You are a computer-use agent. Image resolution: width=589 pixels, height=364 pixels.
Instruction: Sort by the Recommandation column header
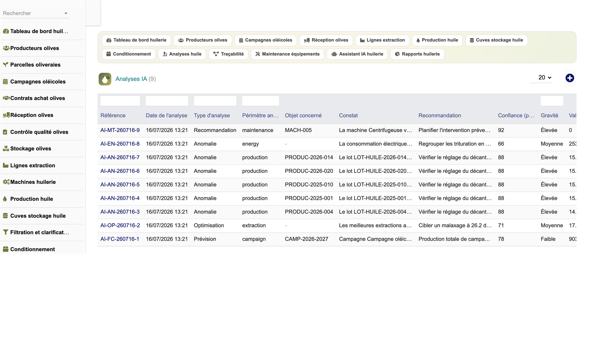pyautogui.click(x=440, y=115)
